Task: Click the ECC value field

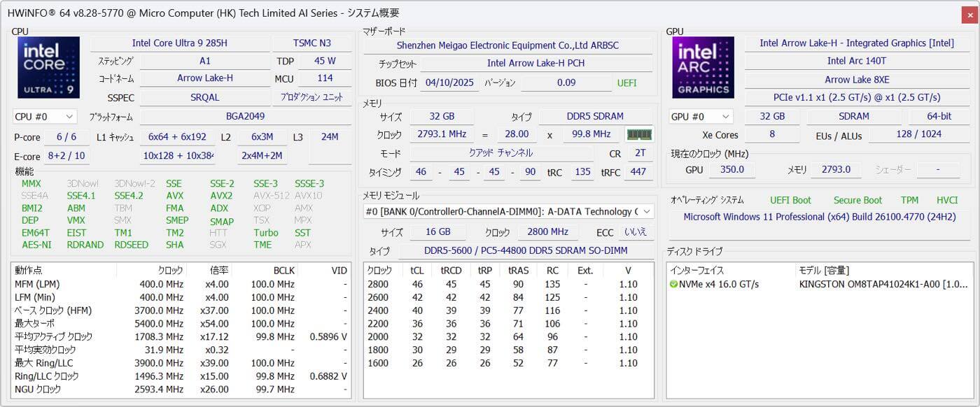Action: coord(635,231)
